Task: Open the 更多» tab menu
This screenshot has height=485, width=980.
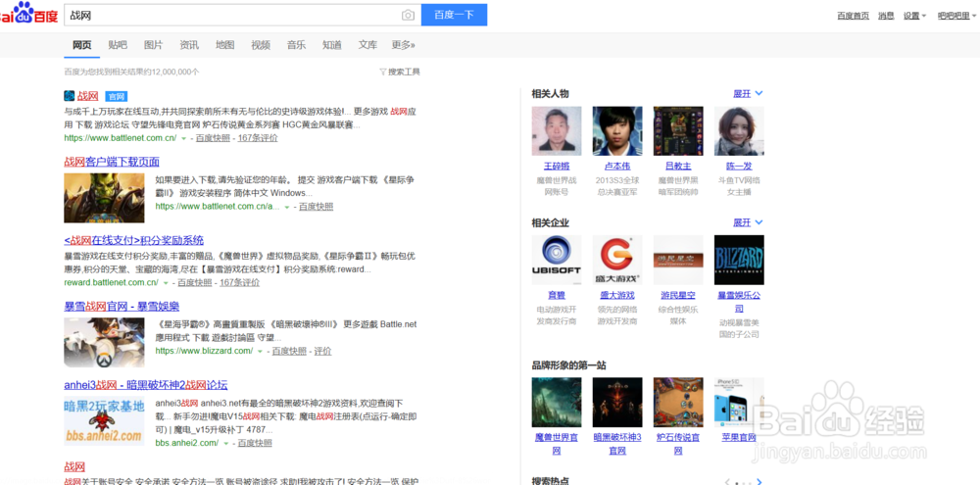Action: 403,45
